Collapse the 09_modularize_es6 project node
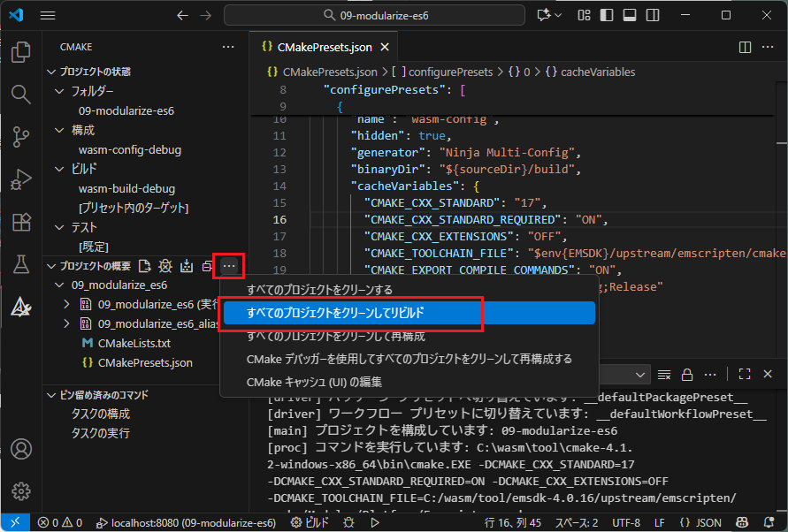Viewport: 788px width, 532px height. pos(59,285)
